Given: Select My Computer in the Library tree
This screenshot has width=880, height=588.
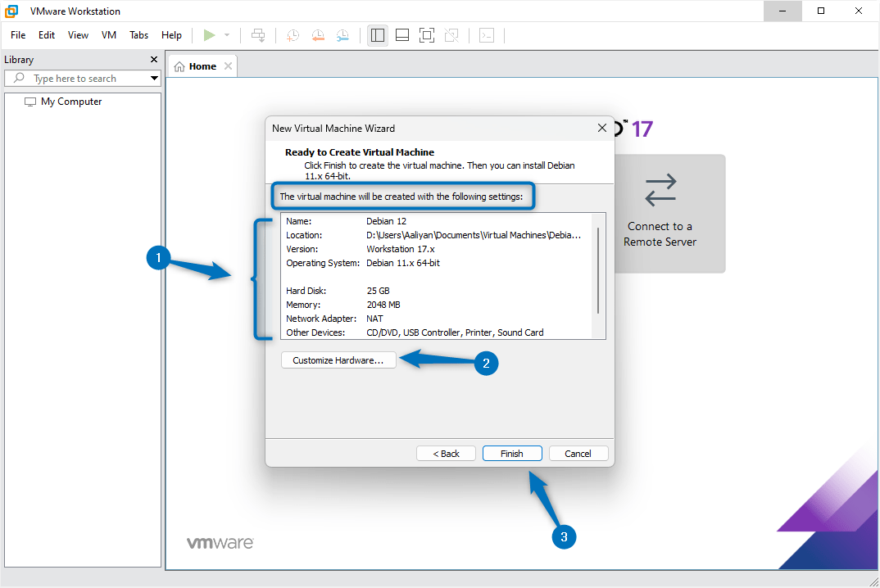Looking at the screenshot, I should (x=70, y=101).
